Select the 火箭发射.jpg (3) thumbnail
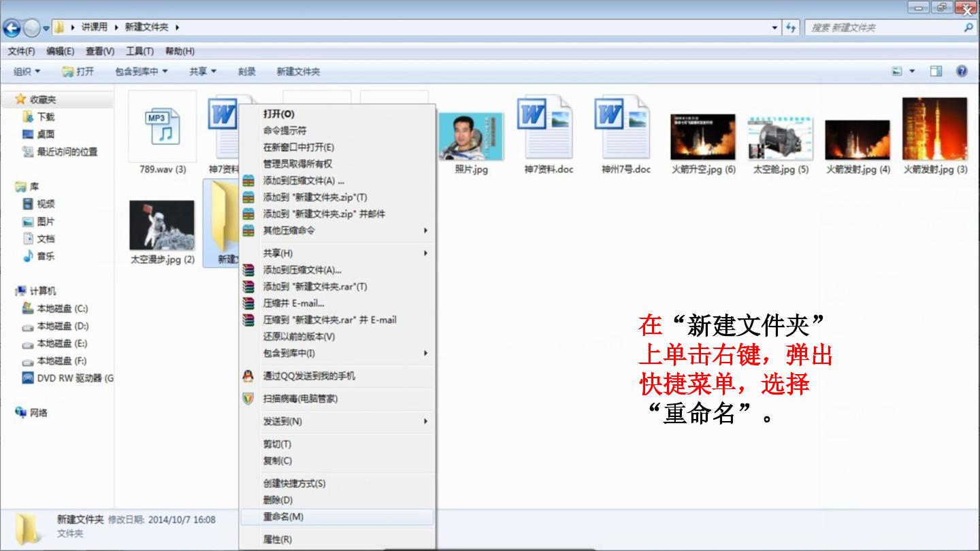Screen dimensions: 980x551 click(x=935, y=129)
